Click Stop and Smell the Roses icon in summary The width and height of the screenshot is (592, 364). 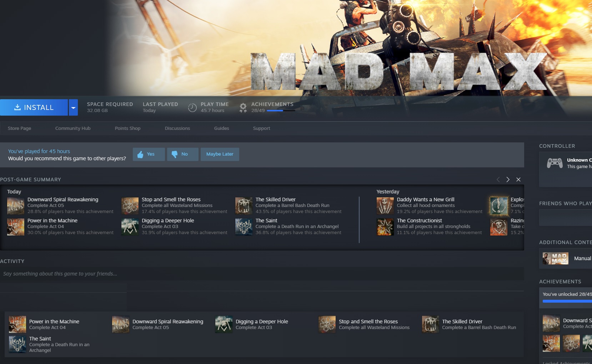point(130,206)
